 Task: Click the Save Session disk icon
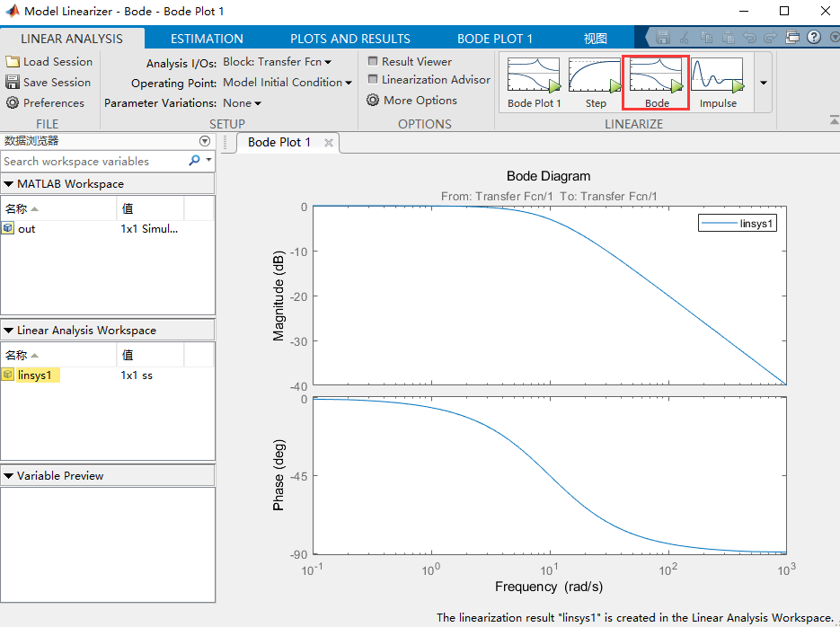tap(13, 82)
